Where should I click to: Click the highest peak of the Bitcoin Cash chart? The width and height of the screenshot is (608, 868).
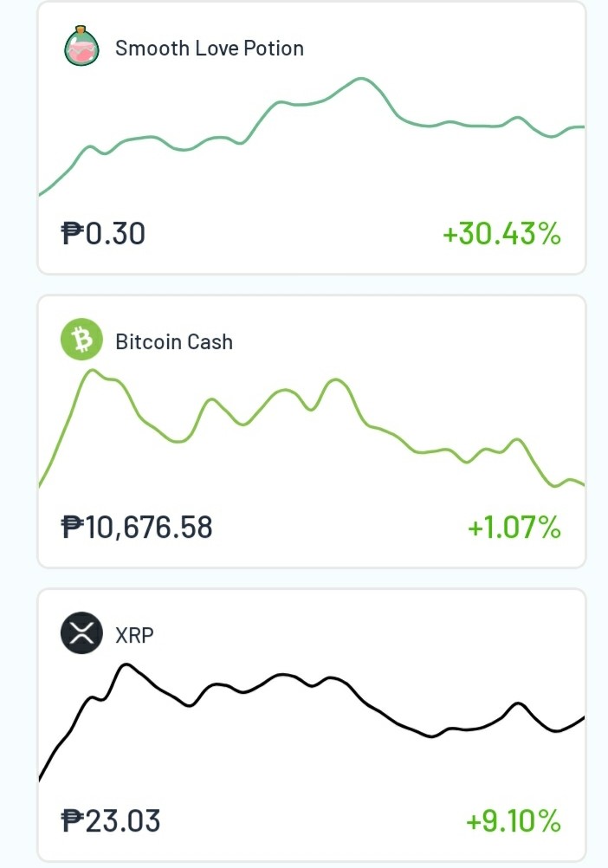tap(93, 371)
